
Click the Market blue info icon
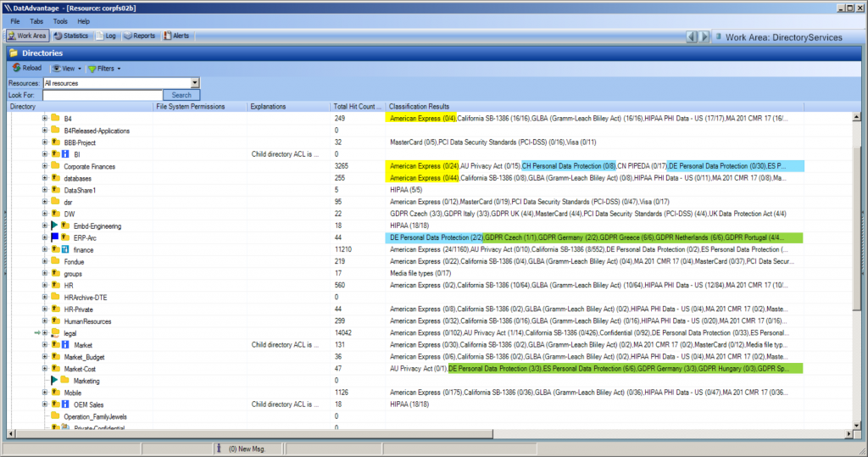click(x=65, y=344)
